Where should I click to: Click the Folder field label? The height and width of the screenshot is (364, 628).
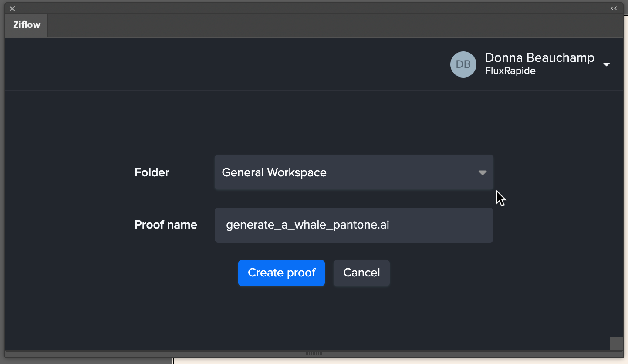point(152,172)
